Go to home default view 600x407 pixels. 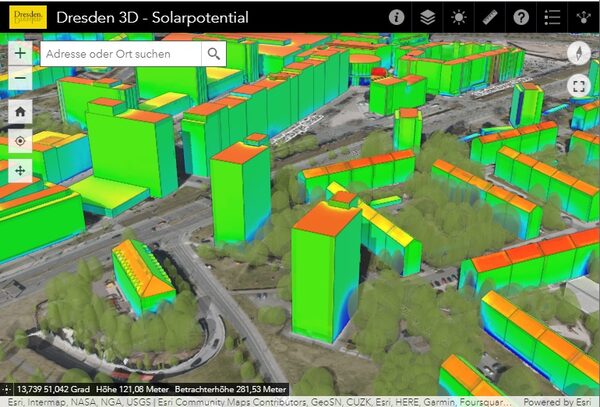(x=21, y=111)
